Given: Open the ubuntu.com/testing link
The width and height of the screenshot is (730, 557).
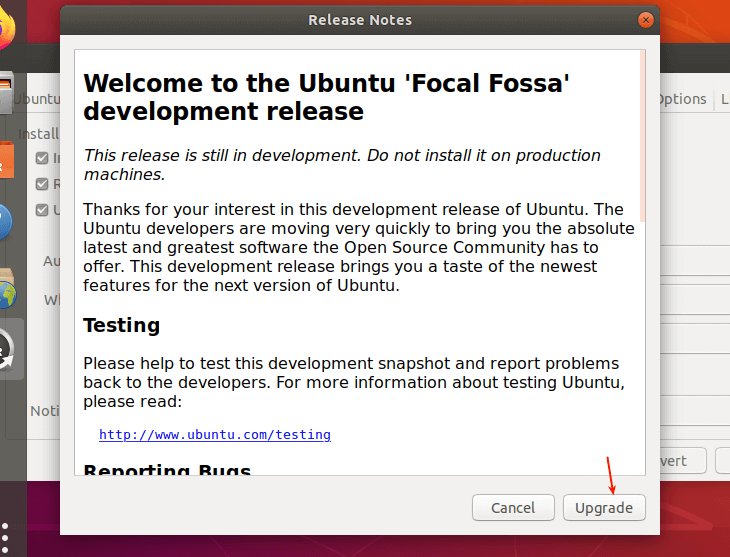Looking at the screenshot, I should (215, 435).
